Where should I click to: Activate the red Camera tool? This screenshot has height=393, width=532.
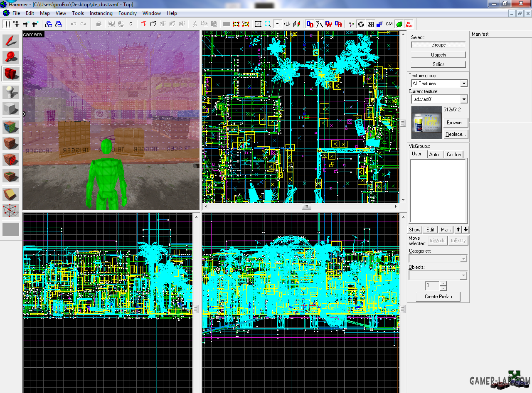(x=11, y=74)
